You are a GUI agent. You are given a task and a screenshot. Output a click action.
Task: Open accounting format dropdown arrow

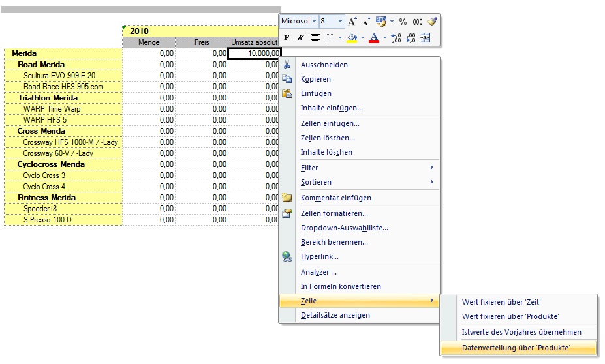pos(392,22)
